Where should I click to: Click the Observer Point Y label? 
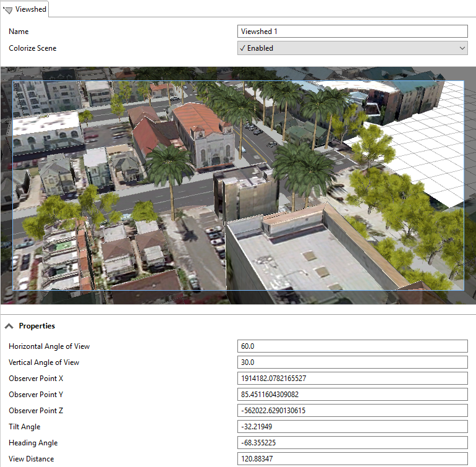coord(36,395)
